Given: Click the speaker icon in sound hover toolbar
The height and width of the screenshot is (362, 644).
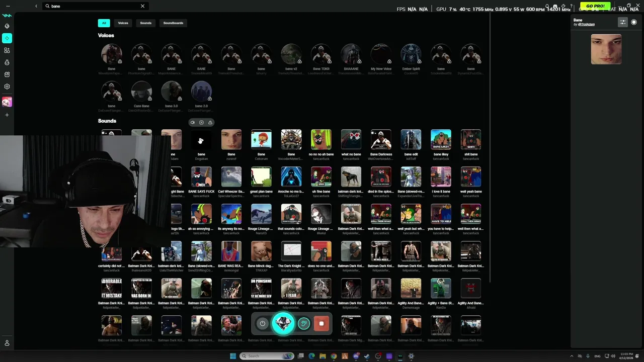Looking at the screenshot, I should (x=192, y=123).
